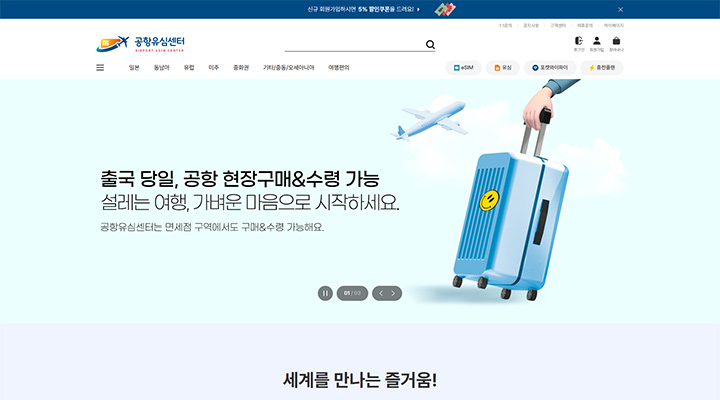Click the 공항유심센터 logo
Screen dimensions: 720x400
click(x=141, y=44)
